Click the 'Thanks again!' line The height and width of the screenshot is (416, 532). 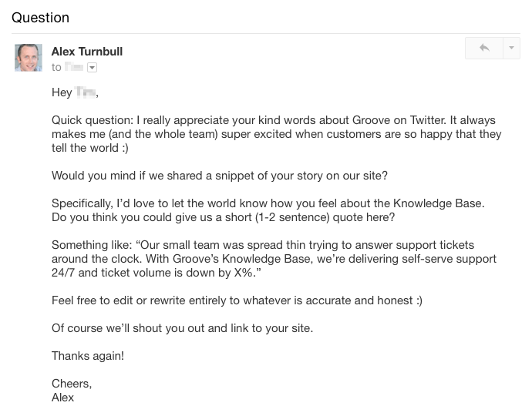pos(87,356)
